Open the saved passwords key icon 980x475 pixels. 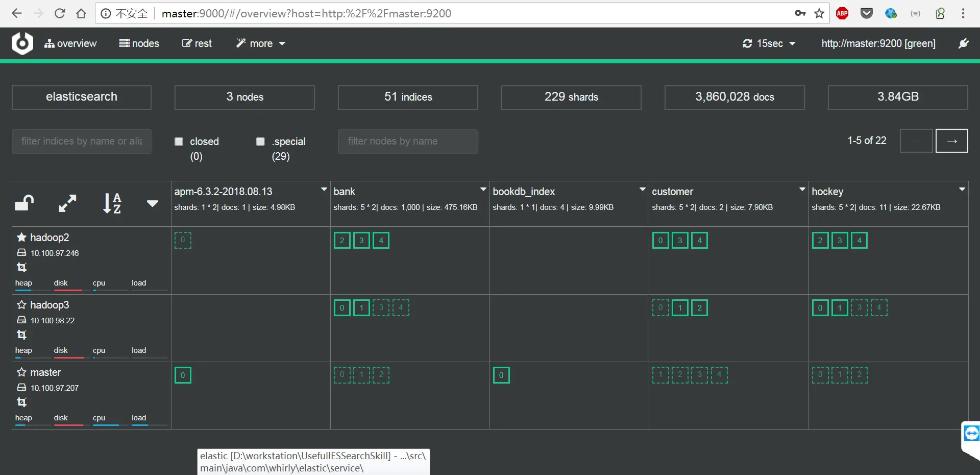(800, 13)
